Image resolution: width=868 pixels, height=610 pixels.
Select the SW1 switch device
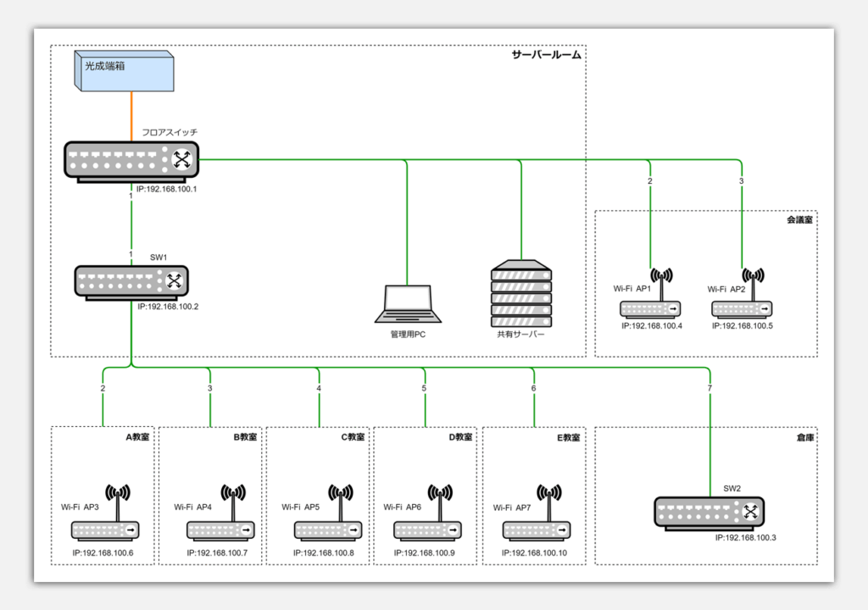(x=131, y=282)
